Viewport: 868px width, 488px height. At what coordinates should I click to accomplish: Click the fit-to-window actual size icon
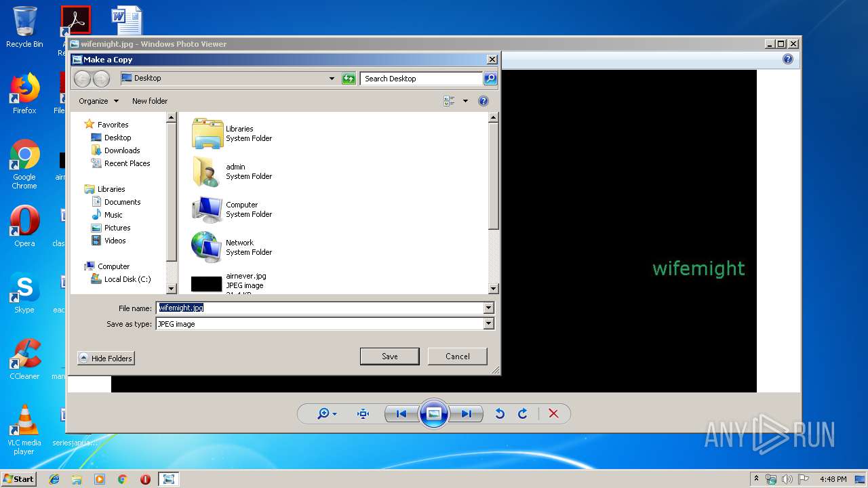363,413
